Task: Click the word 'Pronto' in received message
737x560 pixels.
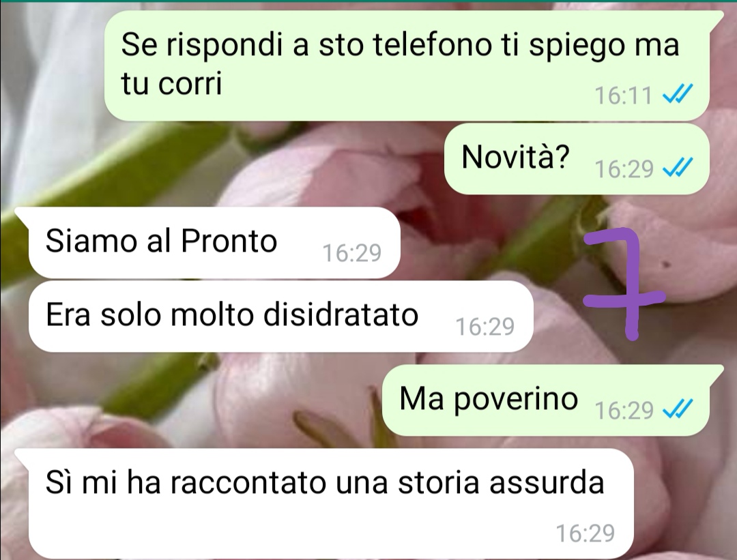Action: point(229,241)
